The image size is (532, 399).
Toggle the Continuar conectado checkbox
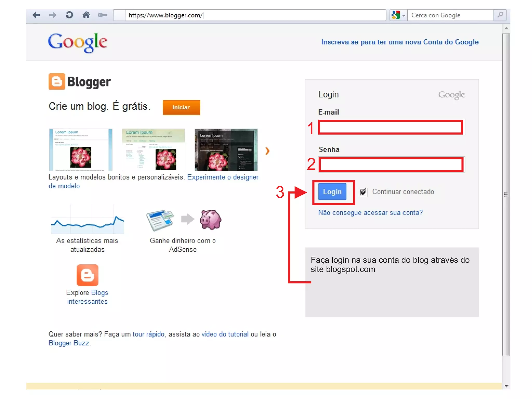tap(363, 192)
